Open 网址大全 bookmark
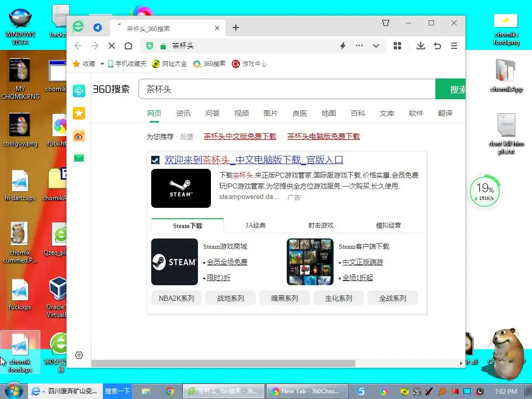Screen dimensions: 532x399 [x=170, y=64]
